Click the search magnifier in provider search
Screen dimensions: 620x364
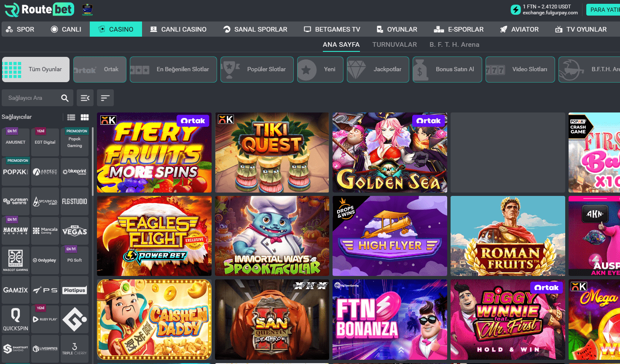[65, 98]
